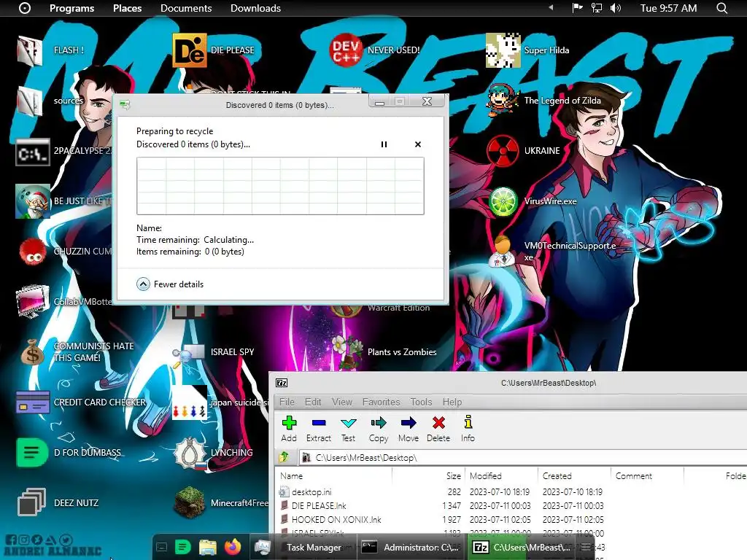This screenshot has width=747, height=560.
Task: Open the 7-Zip File menu
Action: pyautogui.click(x=287, y=402)
